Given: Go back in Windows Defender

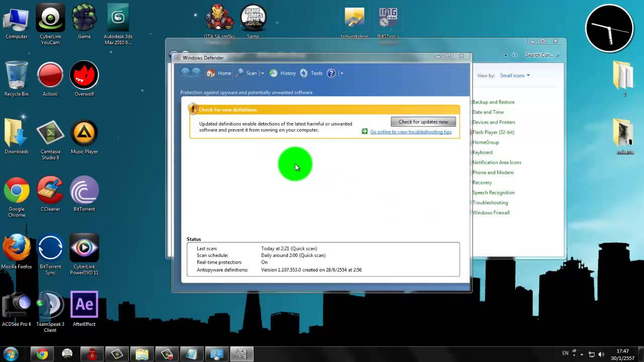Looking at the screenshot, I should [x=185, y=73].
